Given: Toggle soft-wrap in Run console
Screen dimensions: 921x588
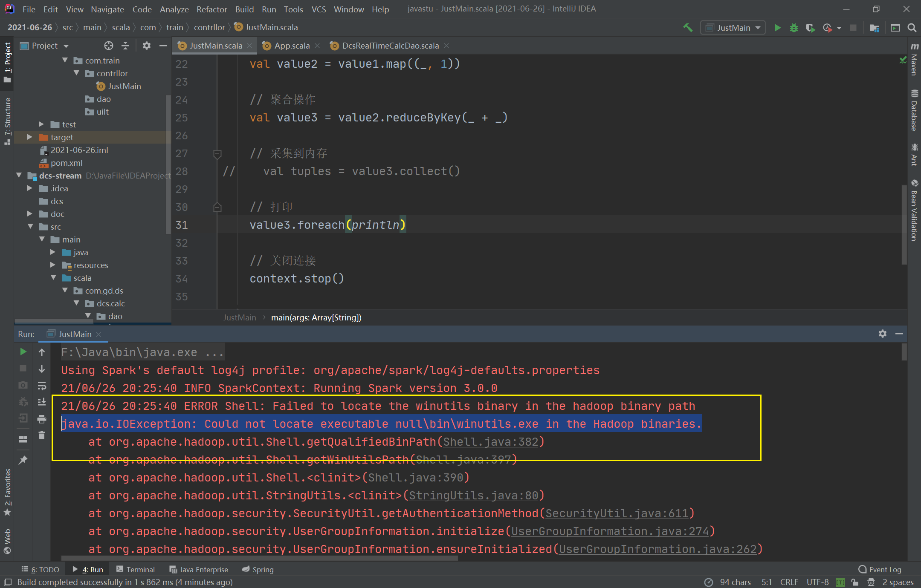Looking at the screenshot, I should pos(41,386).
